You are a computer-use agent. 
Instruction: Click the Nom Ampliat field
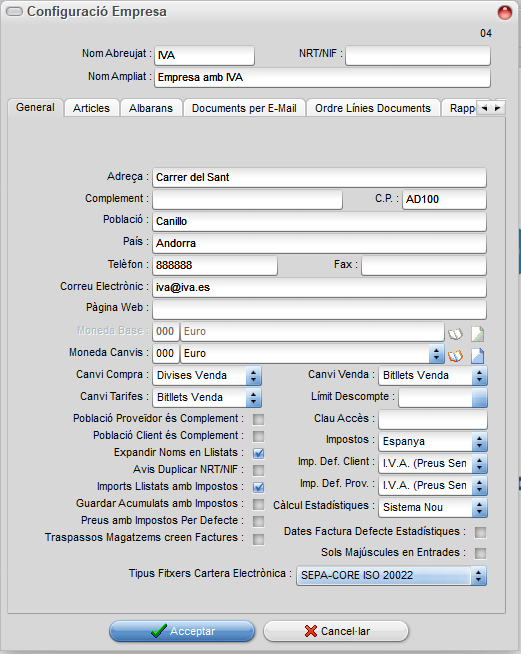click(322, 78)
